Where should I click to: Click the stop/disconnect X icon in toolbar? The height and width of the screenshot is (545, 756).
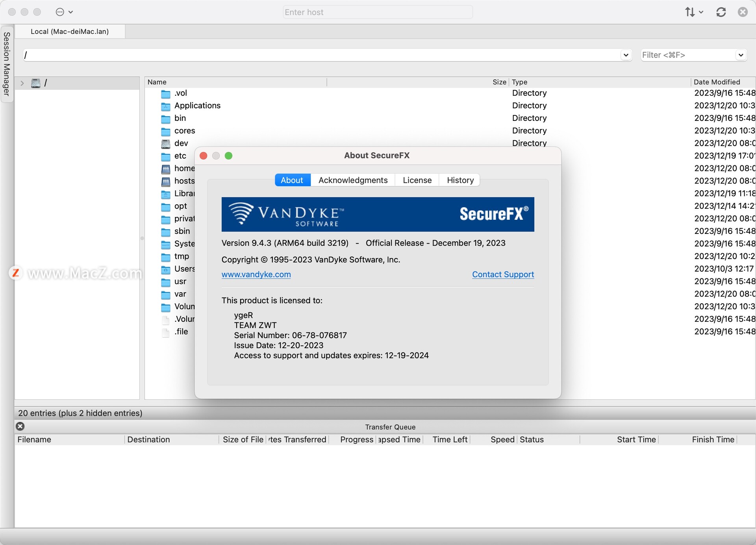point(743,12)
